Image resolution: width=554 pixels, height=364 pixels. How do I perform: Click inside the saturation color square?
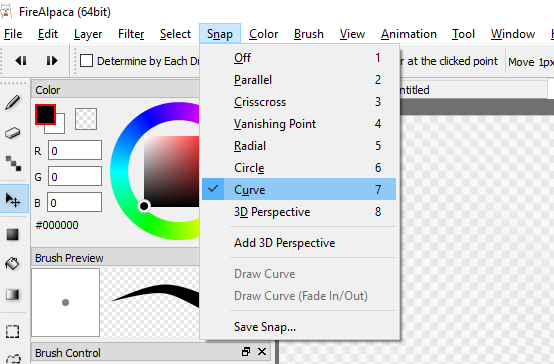click(x=171, y=171)
